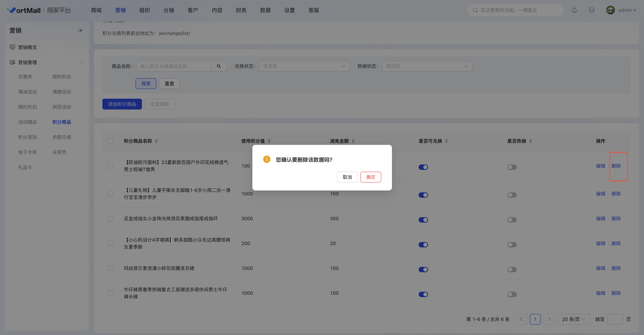
Task: Open the 20 条/页 page size dropdown
Action: (x=574, y=319)
